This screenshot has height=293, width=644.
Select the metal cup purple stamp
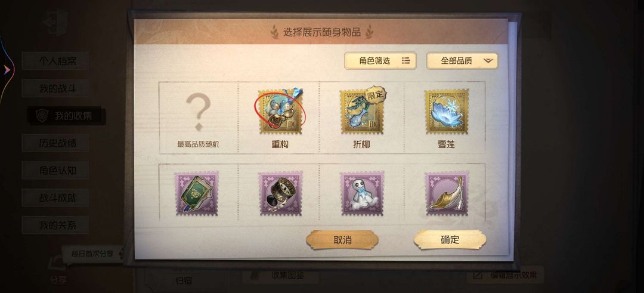click(x=280, y=193)
